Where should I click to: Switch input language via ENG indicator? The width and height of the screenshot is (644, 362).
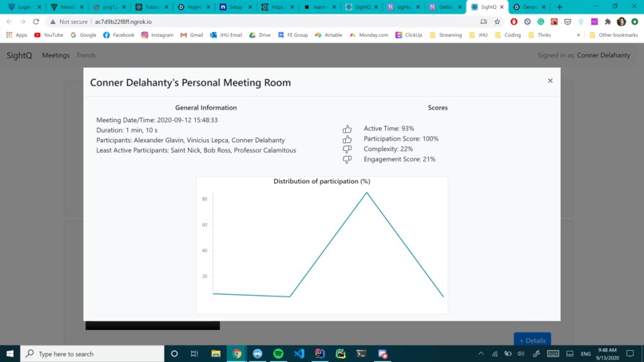(585, 353)
